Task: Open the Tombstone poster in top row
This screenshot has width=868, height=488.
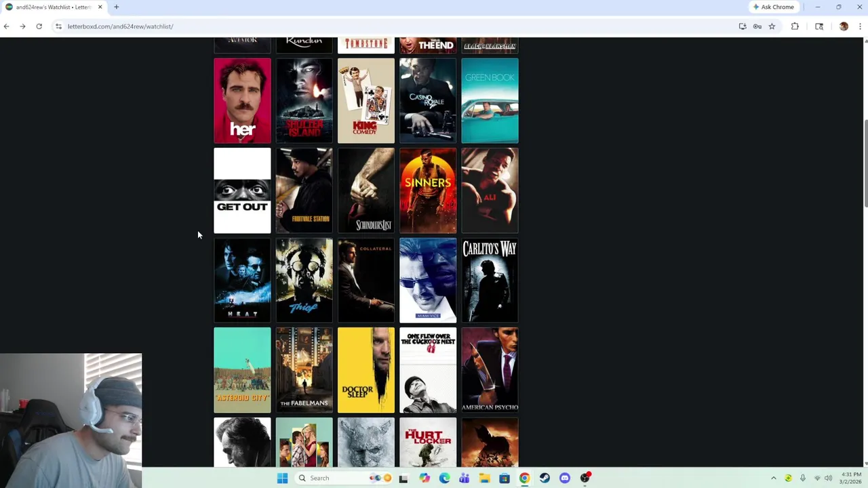Action: pos(366,45)
